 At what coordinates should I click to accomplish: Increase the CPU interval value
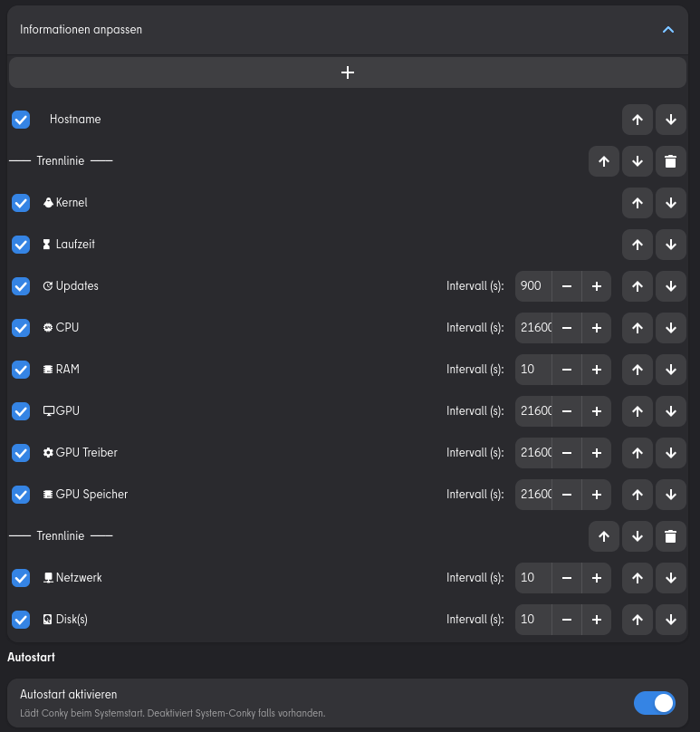click(x=596, y=328)
